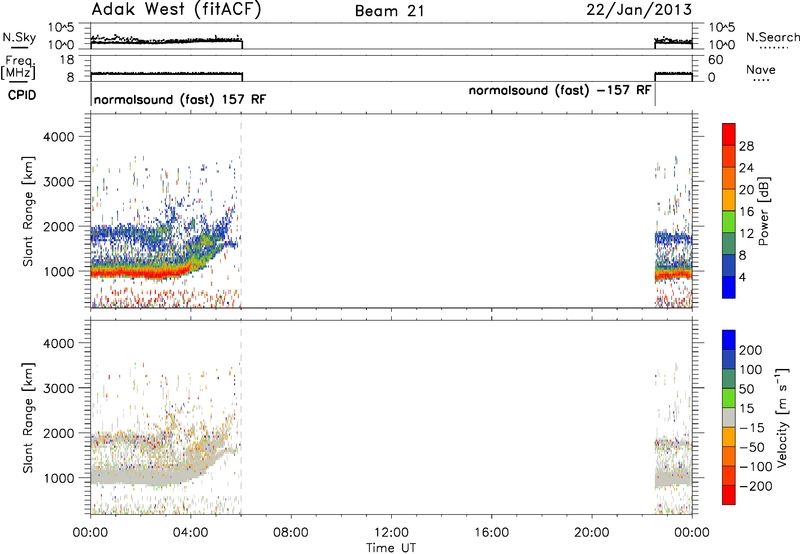Click the red bottom of velocity colorbar
Screen dimensions: 800x554
tap(729, 495)
